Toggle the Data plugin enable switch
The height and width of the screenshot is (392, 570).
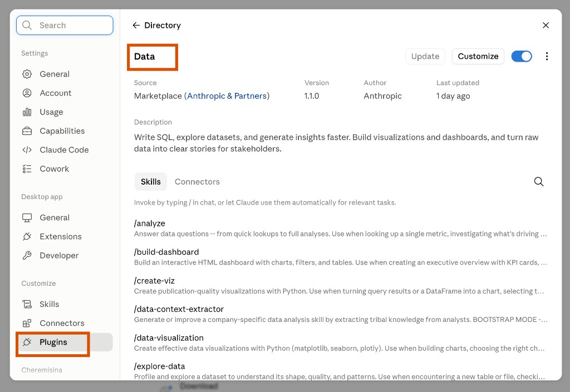coord(521,56)
